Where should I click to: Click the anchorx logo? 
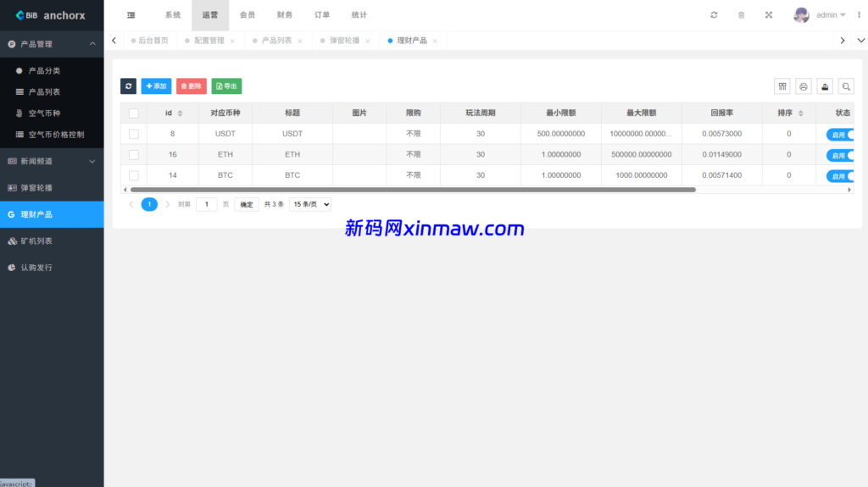point(50,15)
